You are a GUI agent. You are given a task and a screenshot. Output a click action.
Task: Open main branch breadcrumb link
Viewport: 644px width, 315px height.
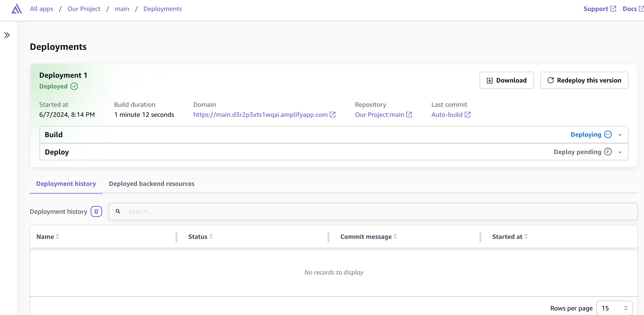point(122,9)
